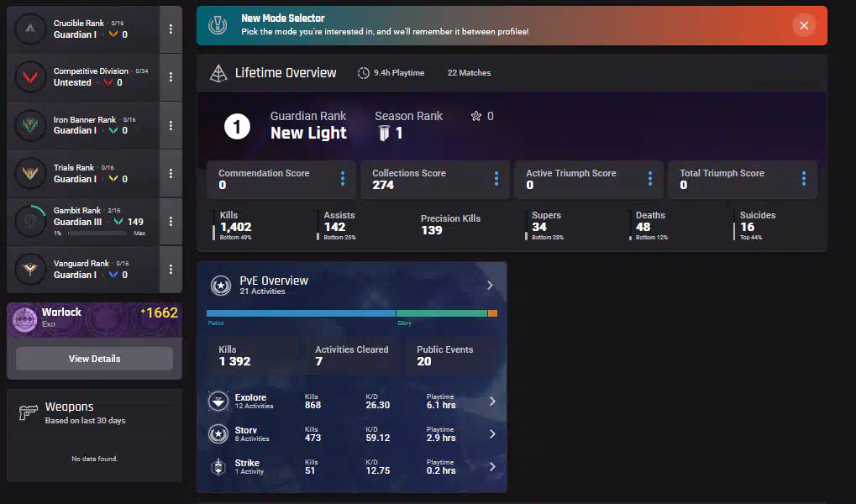Click the 22 Matches text
Viewport: 856px width, 504px height.
(x=469, y=72)
